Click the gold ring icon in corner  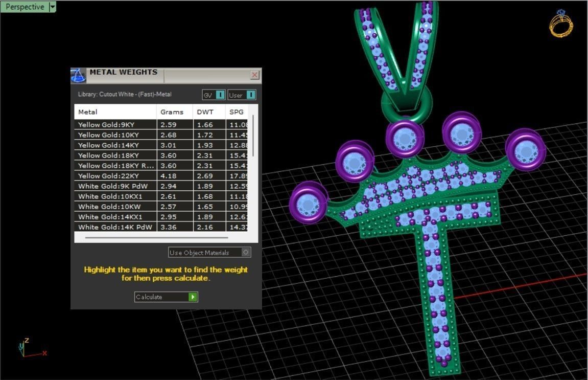(561, 24)
